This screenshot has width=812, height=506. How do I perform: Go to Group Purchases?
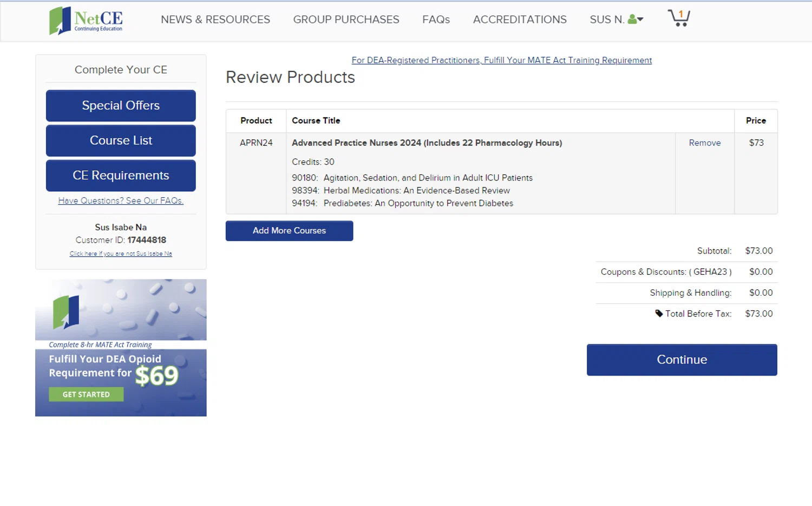tap(346, 20)
